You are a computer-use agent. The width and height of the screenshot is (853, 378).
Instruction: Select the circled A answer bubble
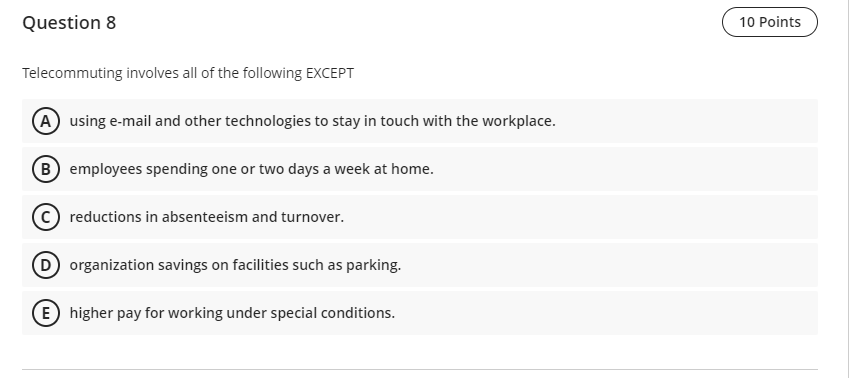[x=46, y=121]
